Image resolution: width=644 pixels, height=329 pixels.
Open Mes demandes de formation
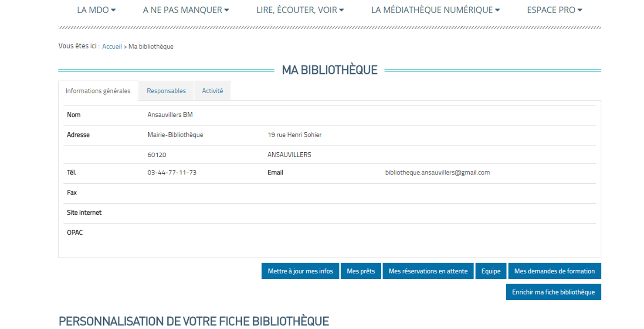point(555,271)
